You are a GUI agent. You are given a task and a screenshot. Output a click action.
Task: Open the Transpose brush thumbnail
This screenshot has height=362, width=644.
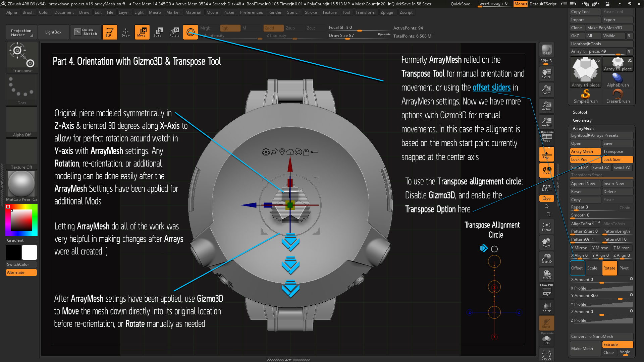[x=22, y=57]
